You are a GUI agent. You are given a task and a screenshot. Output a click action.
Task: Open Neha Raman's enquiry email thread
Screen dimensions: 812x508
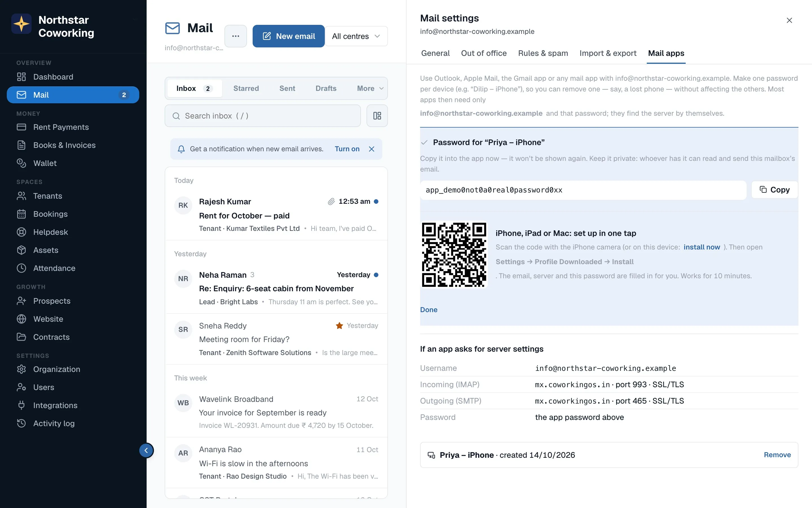pos(276,288)
